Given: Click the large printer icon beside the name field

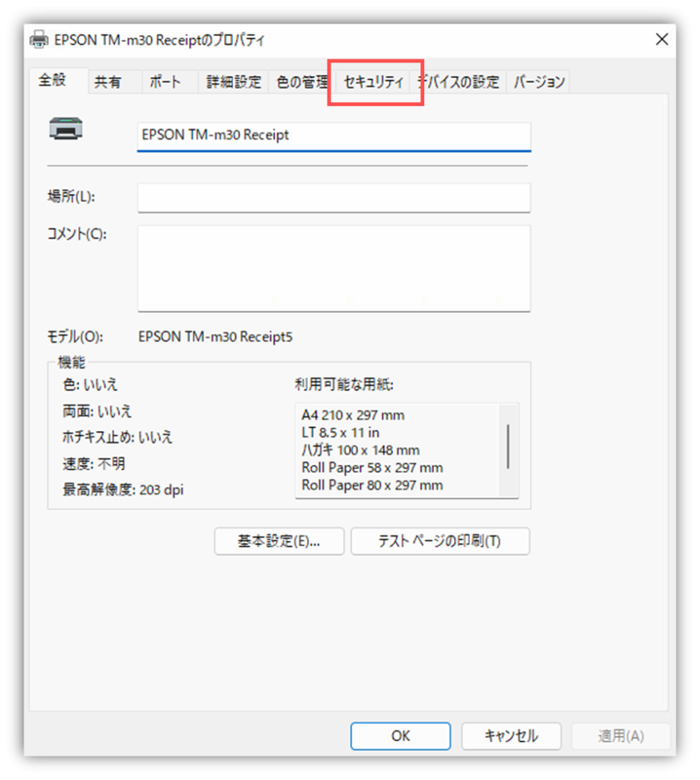Looking at the screenshot, I should [x=66, y=128].
